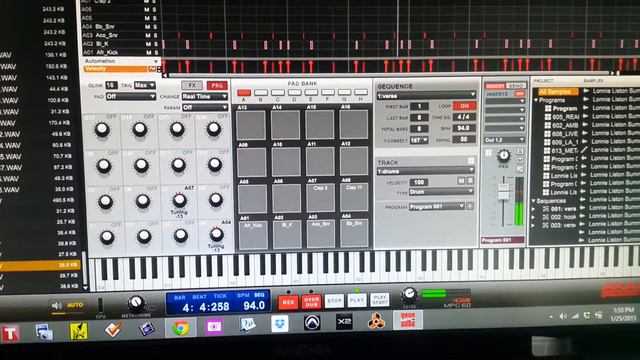
Task: Click the grid icon beside the TRACK heading
Action: click(471, 161)
